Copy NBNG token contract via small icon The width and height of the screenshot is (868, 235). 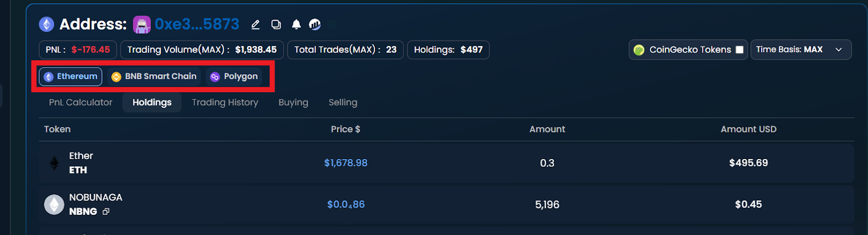(106, 212)
